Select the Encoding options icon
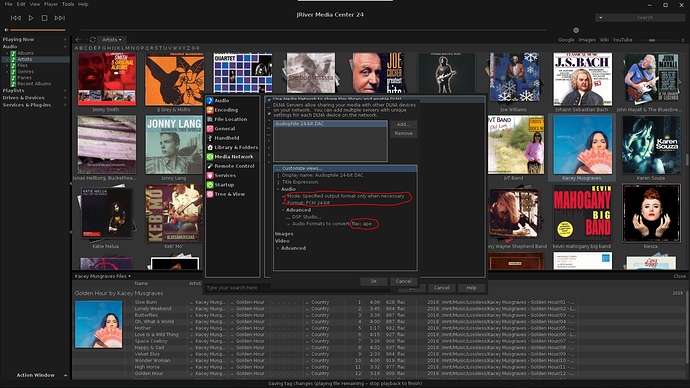Image resolution: width=690 pixels, height=388 pixels. (x=210, y=110)
